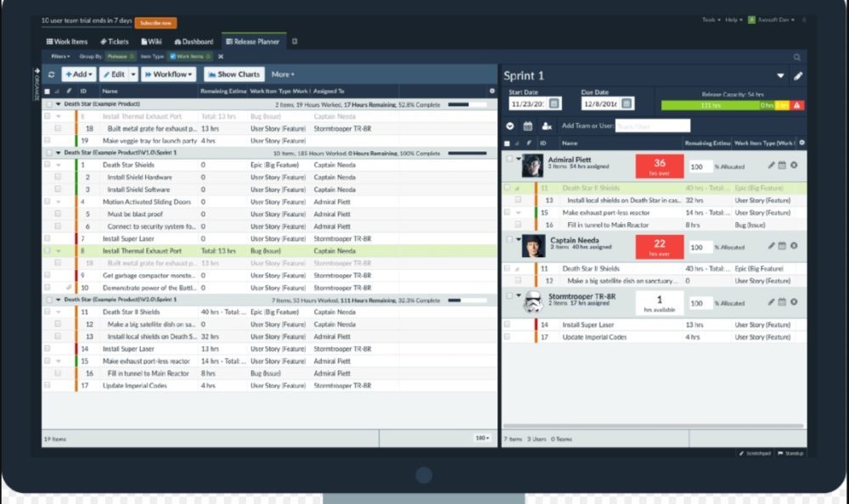
Task: Click the remove user icon in sprint toolbar
Action: pos(546,126)
